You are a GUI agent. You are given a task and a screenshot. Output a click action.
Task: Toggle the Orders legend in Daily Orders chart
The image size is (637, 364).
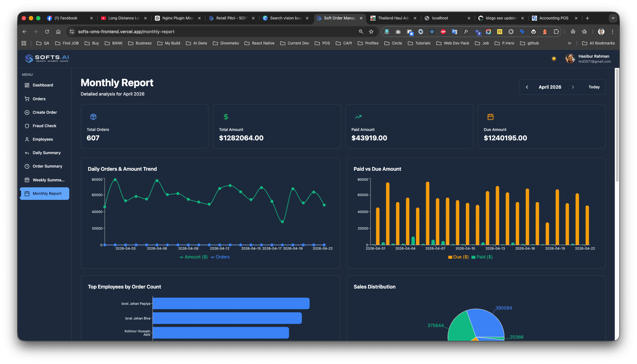tap(220, 257)
